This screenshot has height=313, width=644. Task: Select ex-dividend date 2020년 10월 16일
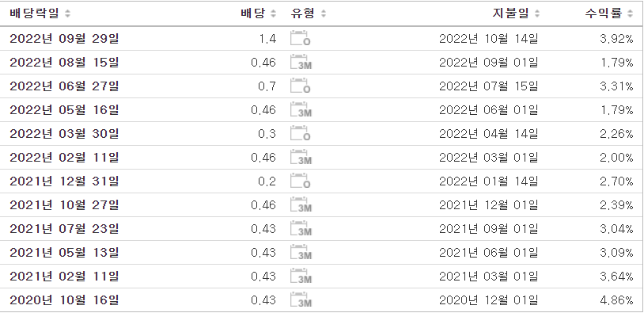[x=65, y=300]
